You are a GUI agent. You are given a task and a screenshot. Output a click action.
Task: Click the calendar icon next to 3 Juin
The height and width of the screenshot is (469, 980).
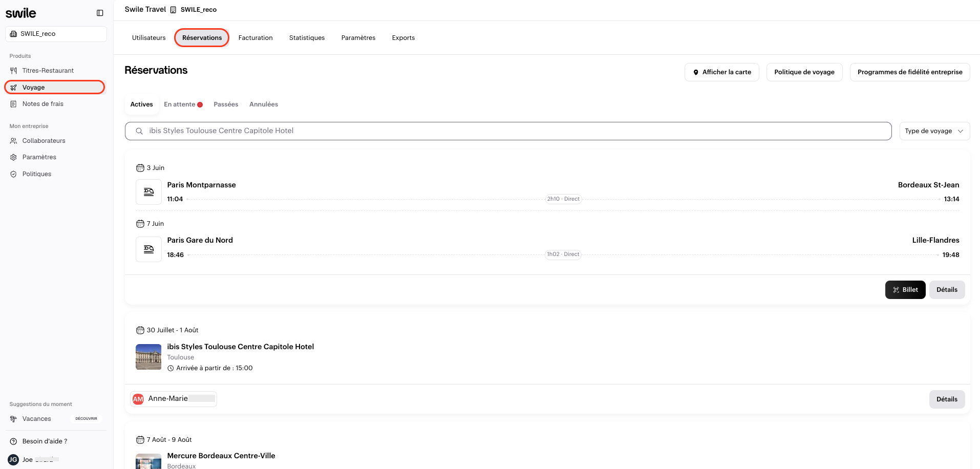pyautogui.click(x=140, y=168)
